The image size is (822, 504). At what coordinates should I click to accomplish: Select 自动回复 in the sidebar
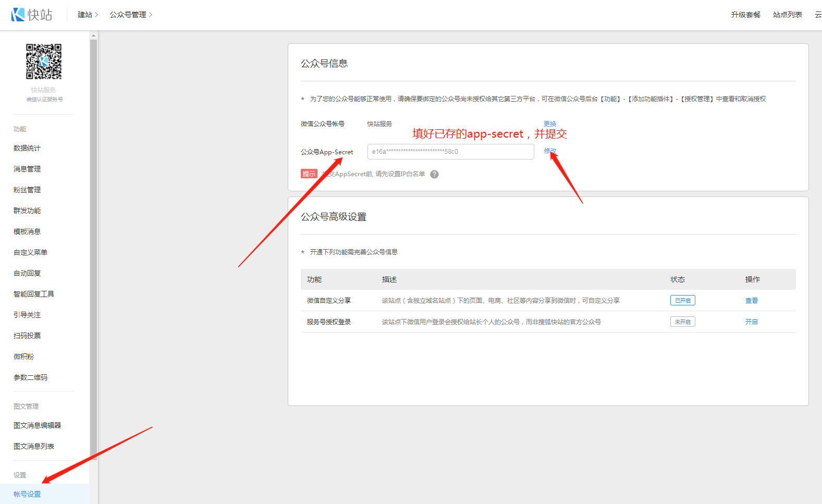point(27,274)
